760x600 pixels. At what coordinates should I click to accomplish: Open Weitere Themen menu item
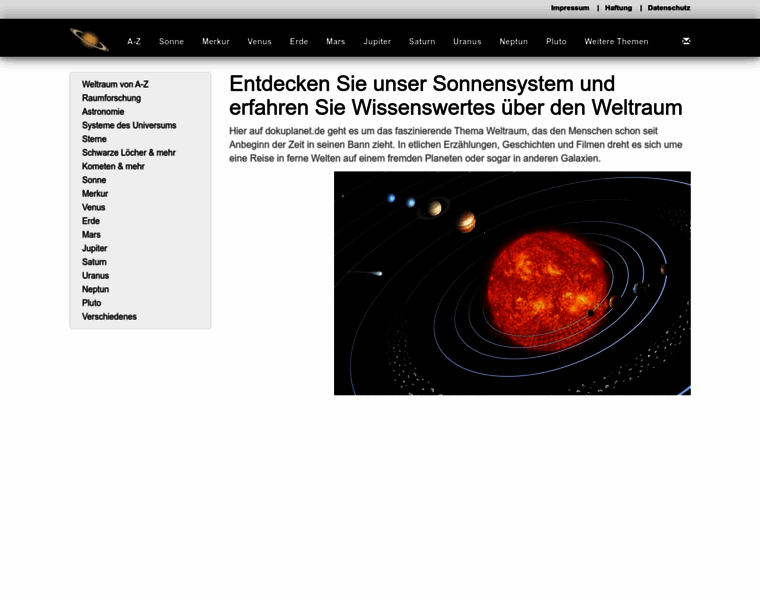(616, 42)
